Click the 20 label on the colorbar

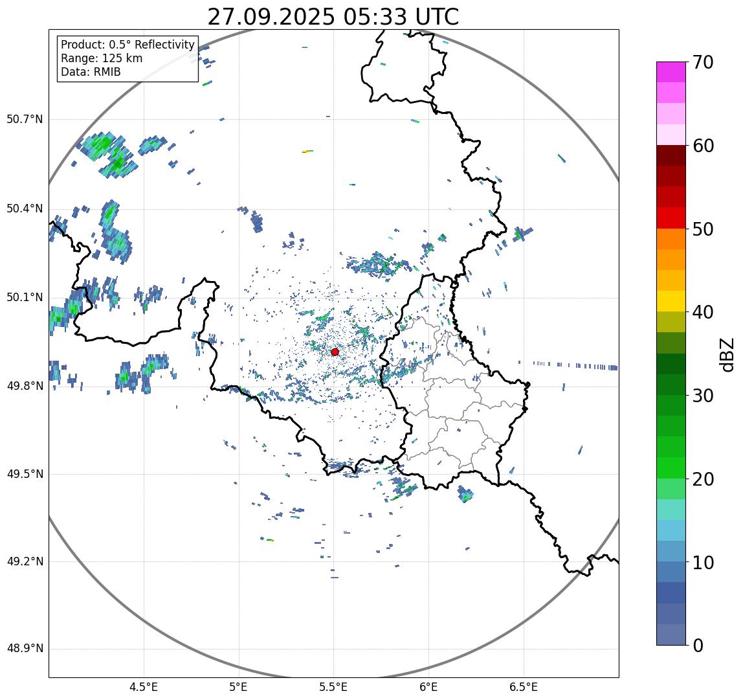tap(703, 479)
